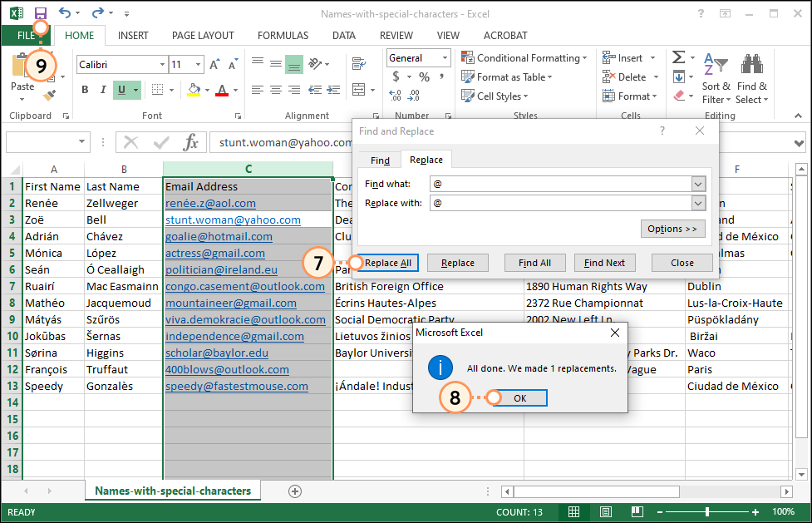Viewport: 812px width, 523px height.
Task: Align text left
Action: (x=258, y=90)
